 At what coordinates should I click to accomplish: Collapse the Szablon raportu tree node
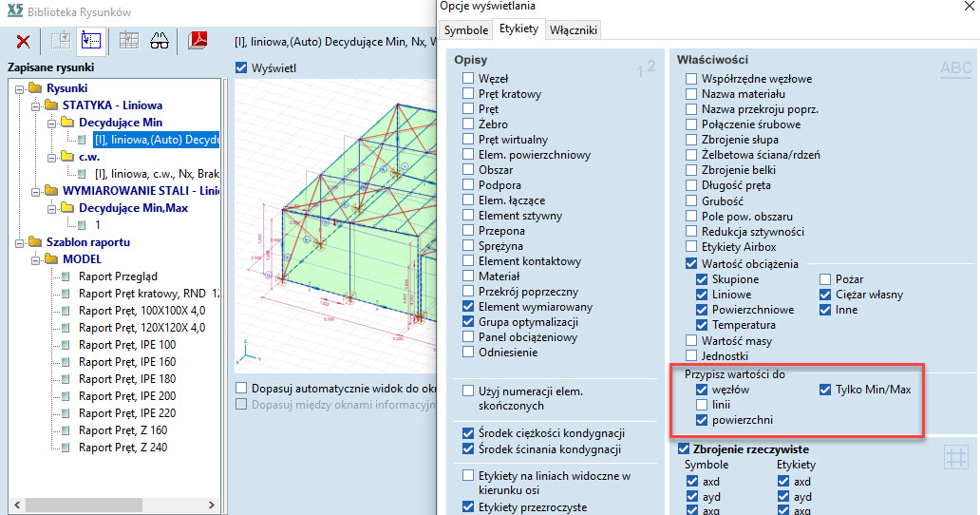[x=20, y=242]
